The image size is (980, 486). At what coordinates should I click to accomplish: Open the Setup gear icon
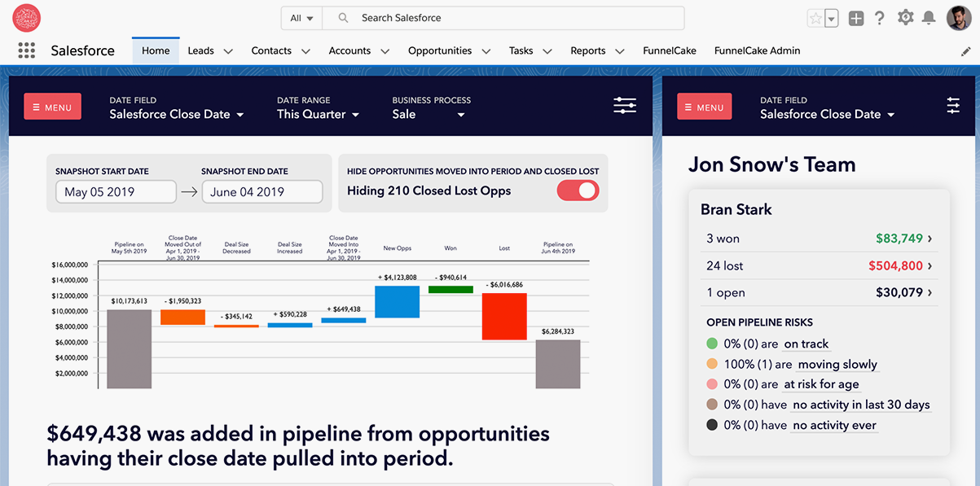(x=905, y=17)
